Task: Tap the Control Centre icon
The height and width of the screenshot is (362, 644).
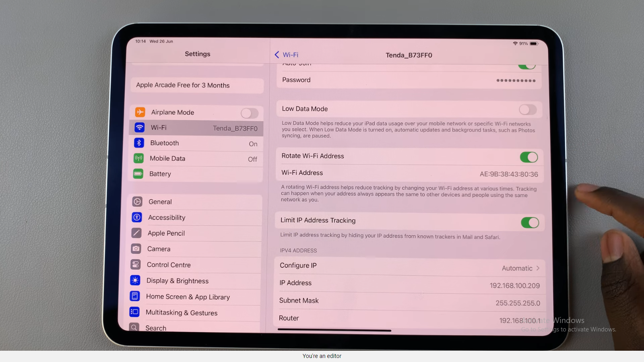Action: (x=136, y=264)
